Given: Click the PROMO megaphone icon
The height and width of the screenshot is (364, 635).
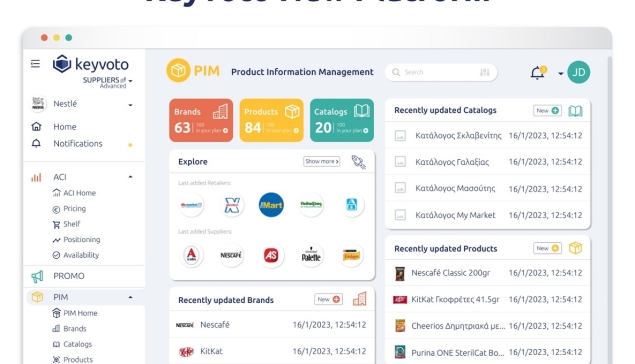Looking at the screenshot, I should (x=37, y=277).
